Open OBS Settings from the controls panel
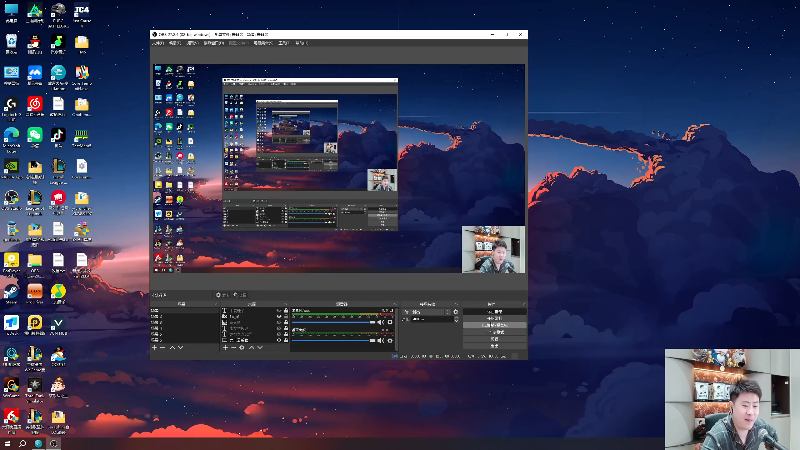Image resolution: width=800 pixels, height=450 pixels. click(494, 340)
